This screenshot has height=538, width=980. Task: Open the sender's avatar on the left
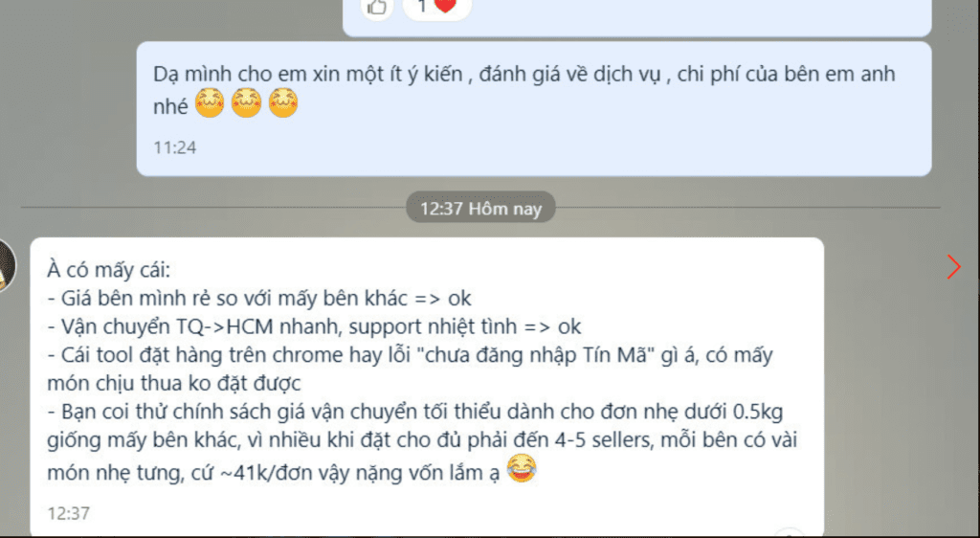[6, 265]
